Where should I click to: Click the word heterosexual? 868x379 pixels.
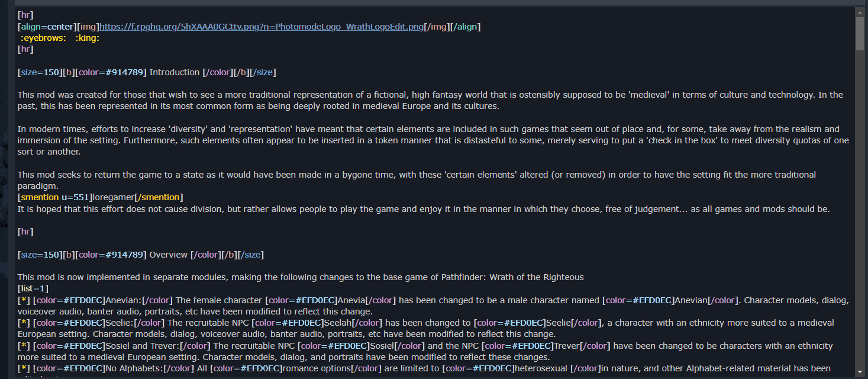coord(541,368)
